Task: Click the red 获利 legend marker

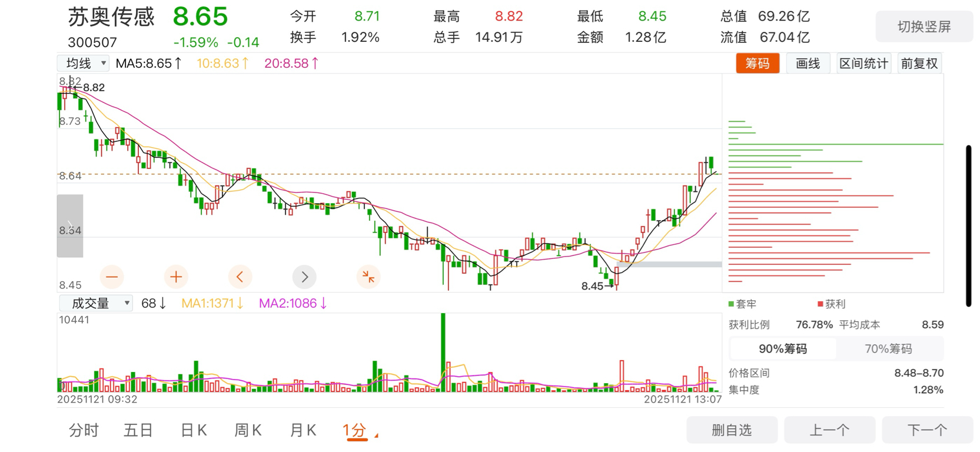Action: coord(820,304)
